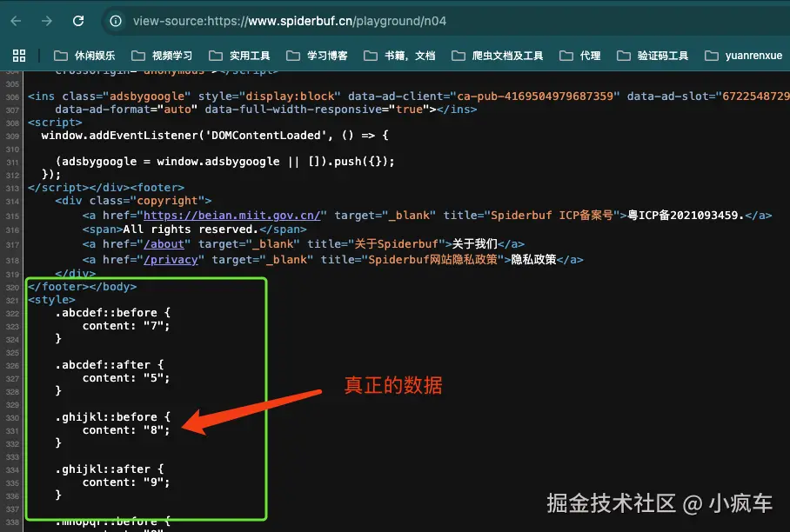The image size is (790, 532).
Task: Click the opening <script> tag on line 308
Action: [x=56, y=123]
